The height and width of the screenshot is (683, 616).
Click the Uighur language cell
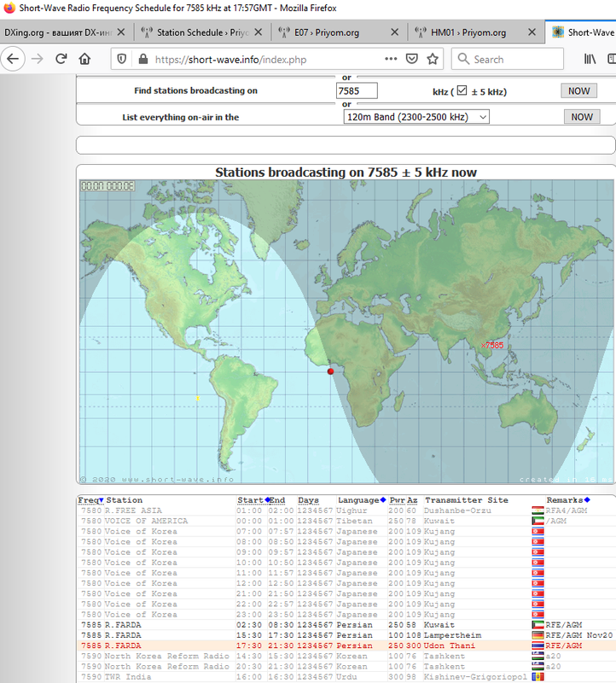click(x=352, y=511)
